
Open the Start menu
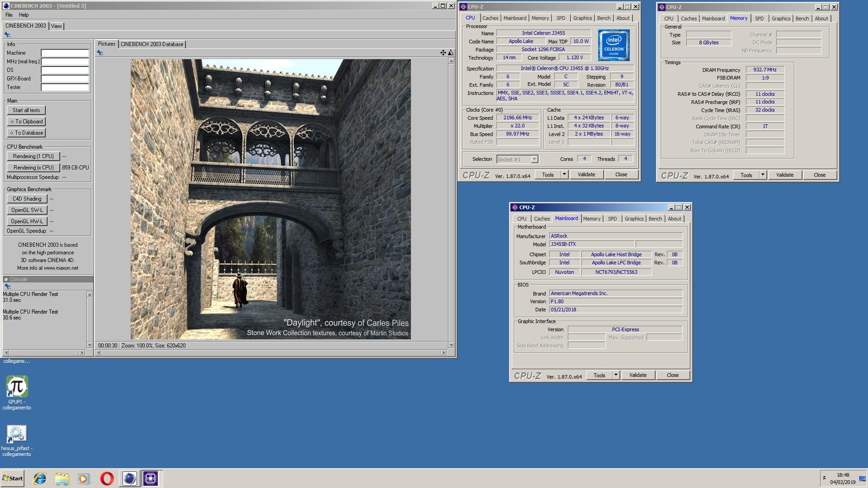12,479
